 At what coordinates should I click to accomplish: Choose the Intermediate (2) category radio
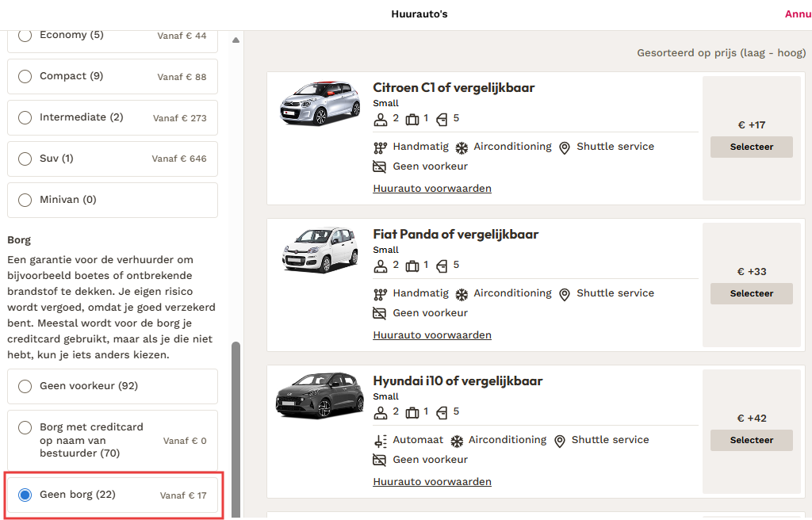(25, 117)
